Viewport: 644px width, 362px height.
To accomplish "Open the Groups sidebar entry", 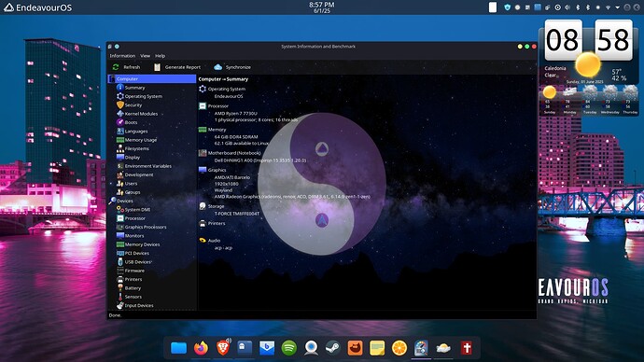I will coord(133,192).
